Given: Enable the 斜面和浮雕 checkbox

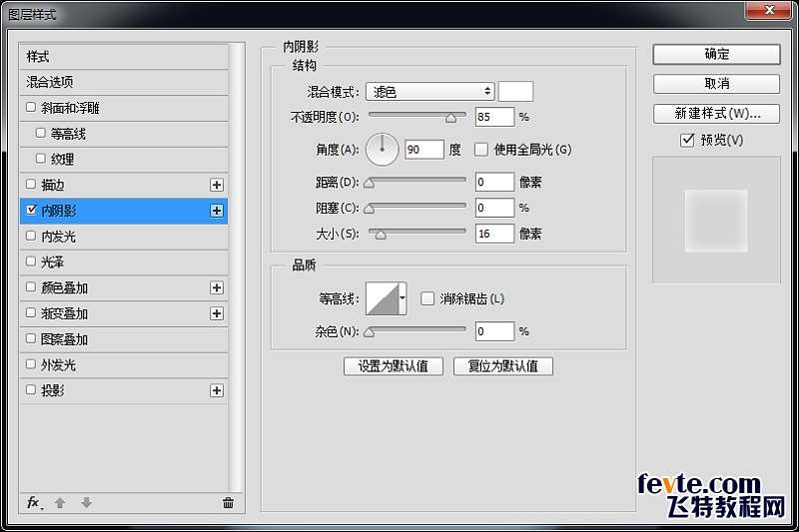Looking at the screenshot, I should coord(31,108).
